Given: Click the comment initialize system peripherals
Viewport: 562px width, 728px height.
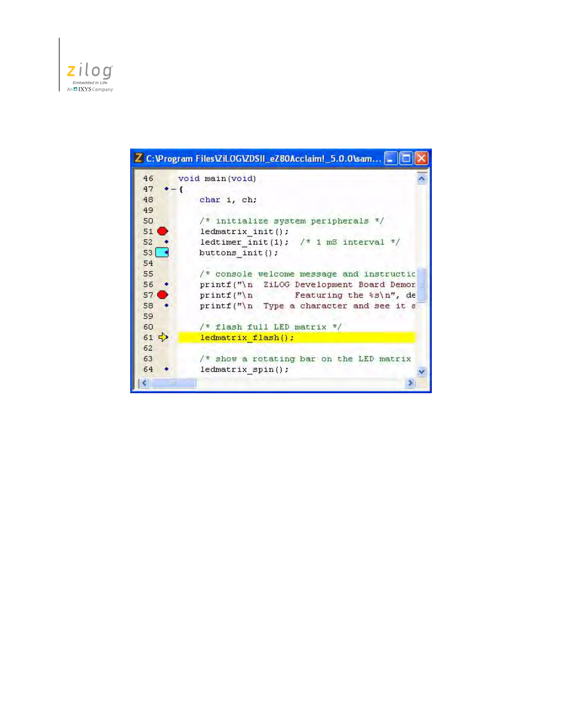Looking at the screenshot, I should pos(292,221).
